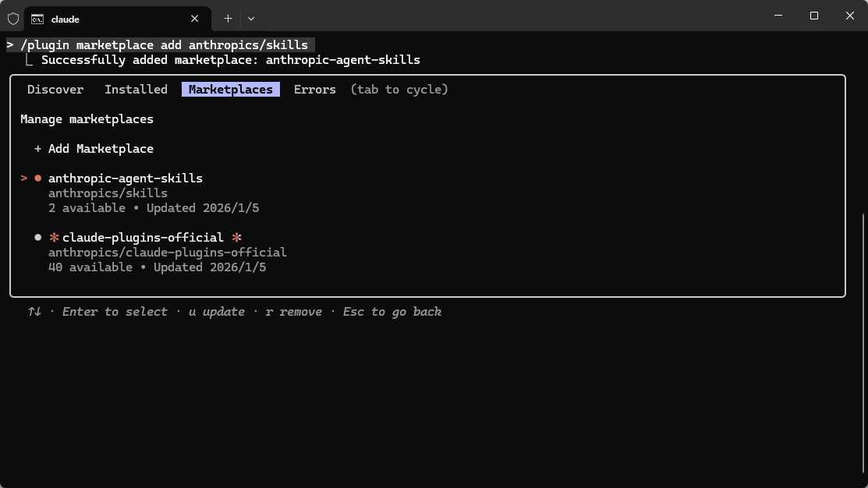Open the Errors tab
This screenshot has width=868, height=488.
point(315,90)
